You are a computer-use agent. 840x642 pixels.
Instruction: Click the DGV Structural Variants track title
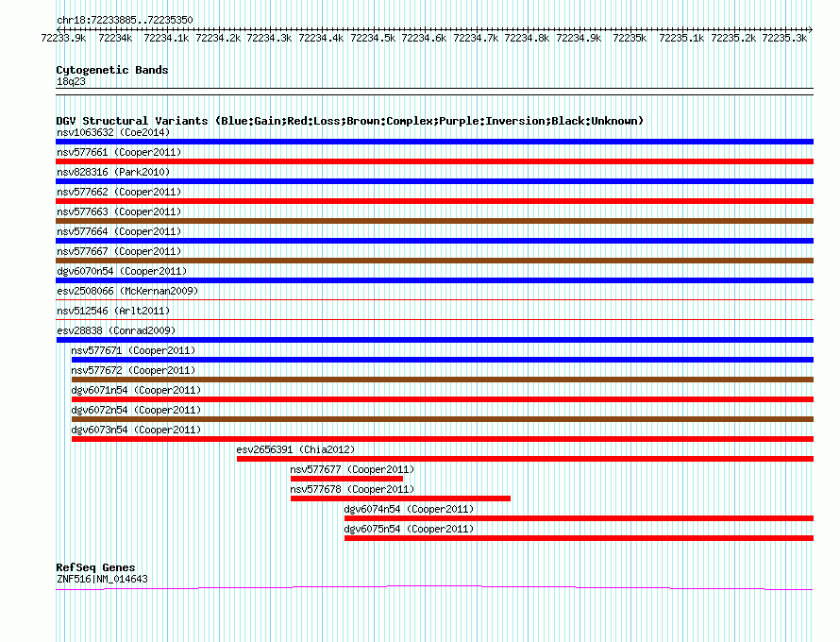click(349, 121)
